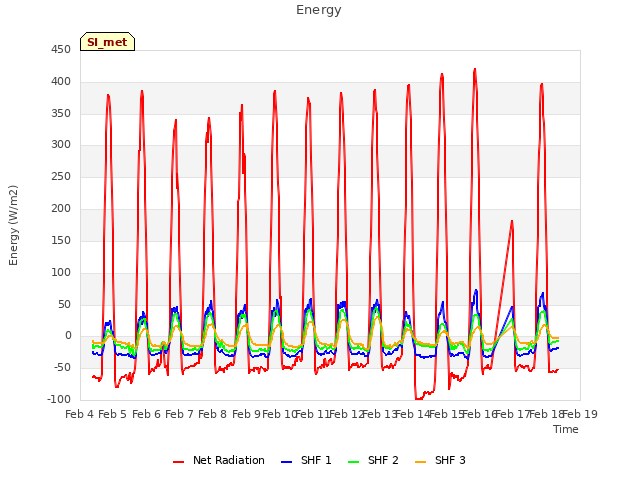The width and height of the screenshot is (640, 480).
Task: Click the 250 y-axis tick label
Action: pos(61,176)
